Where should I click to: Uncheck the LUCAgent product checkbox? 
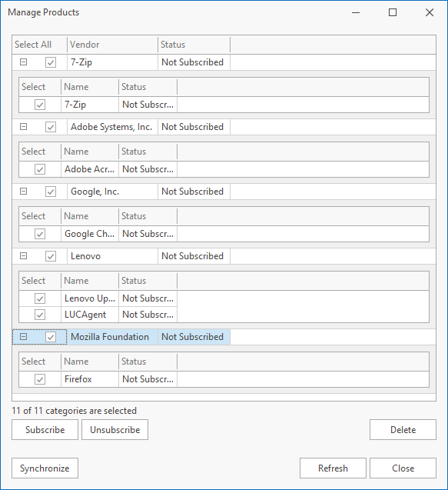(40, 315)
